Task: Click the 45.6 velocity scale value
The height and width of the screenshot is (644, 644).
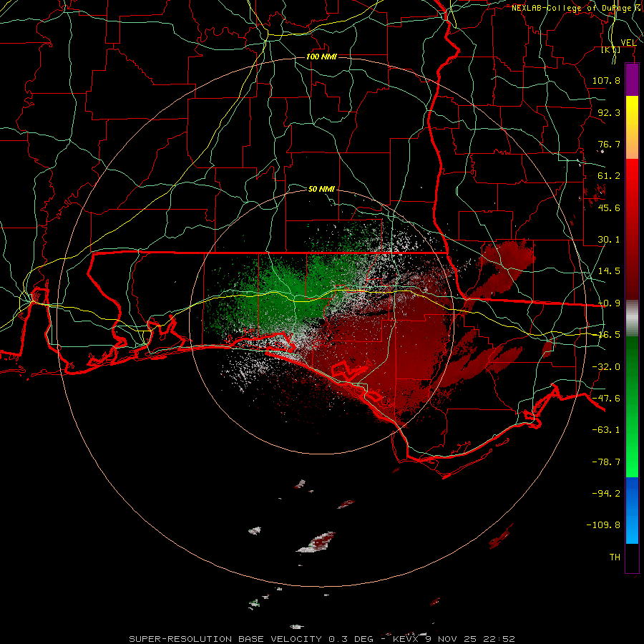Action: (x=609, y=208)
